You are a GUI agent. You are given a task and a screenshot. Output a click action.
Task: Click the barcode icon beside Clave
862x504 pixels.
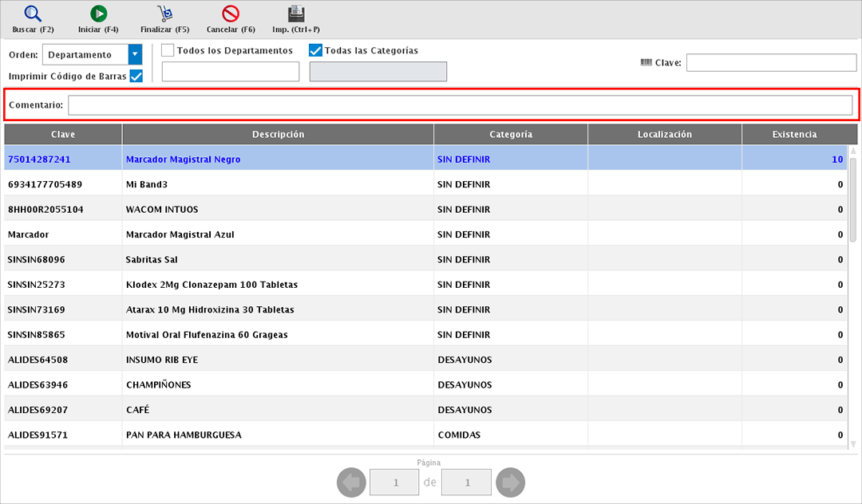[646, 62]
